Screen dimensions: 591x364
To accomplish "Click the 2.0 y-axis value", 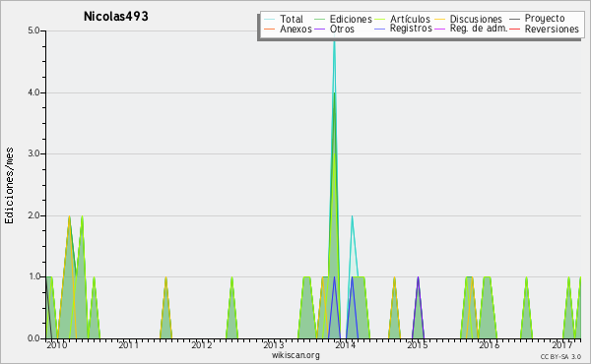I will tap(33, 215).
